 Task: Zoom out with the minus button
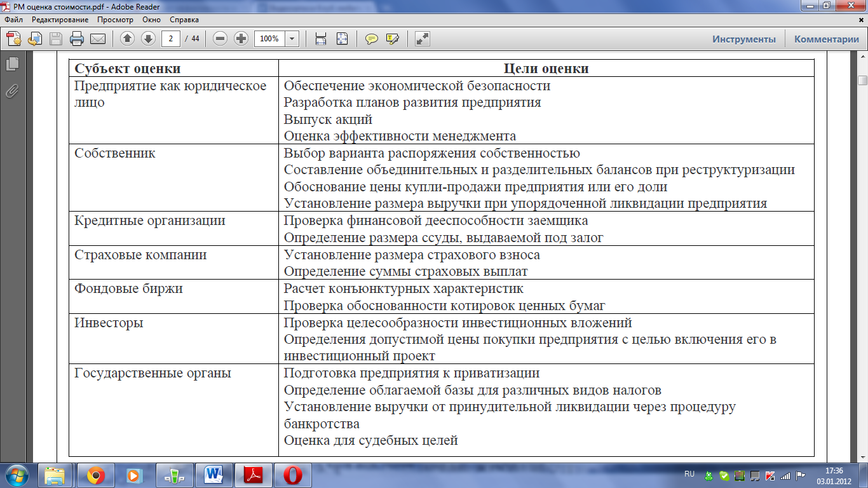tap(220, 39)
